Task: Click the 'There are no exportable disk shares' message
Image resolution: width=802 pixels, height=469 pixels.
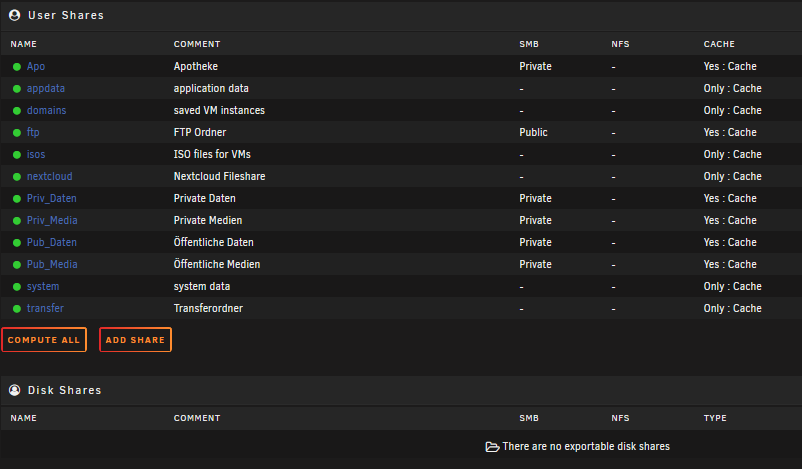Action: point(586,446)
